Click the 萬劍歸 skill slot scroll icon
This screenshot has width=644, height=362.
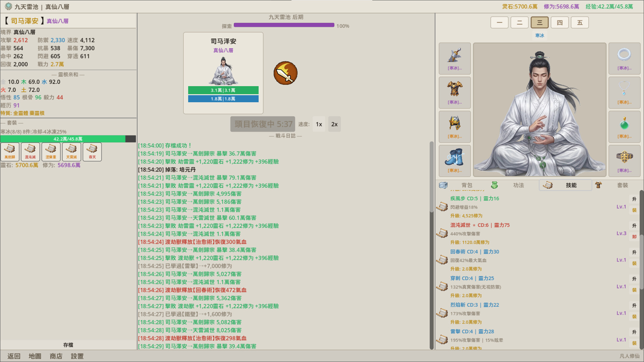[10, 152]
